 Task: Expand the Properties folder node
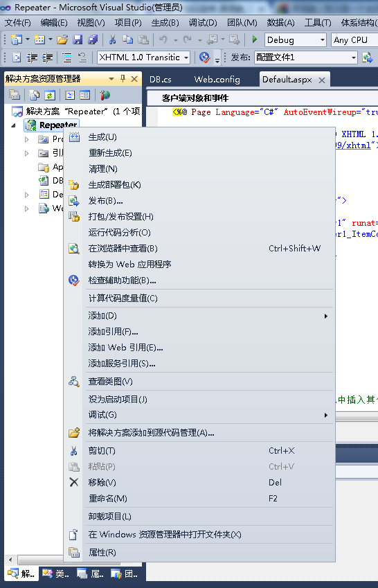[x=26, y=139]
